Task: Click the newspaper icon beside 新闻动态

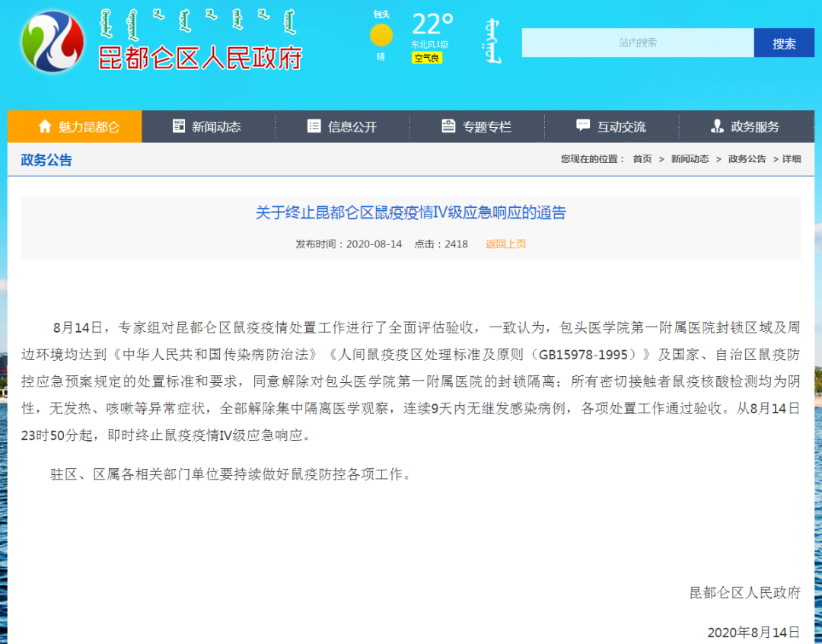Action: [x=179, y=126]
